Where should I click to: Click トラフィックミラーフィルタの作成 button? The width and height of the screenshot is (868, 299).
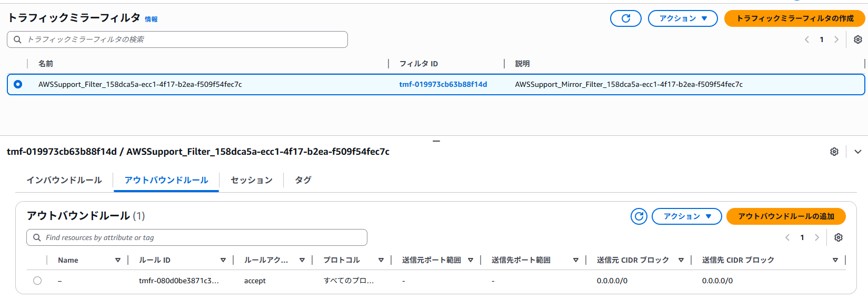point(794,18)
